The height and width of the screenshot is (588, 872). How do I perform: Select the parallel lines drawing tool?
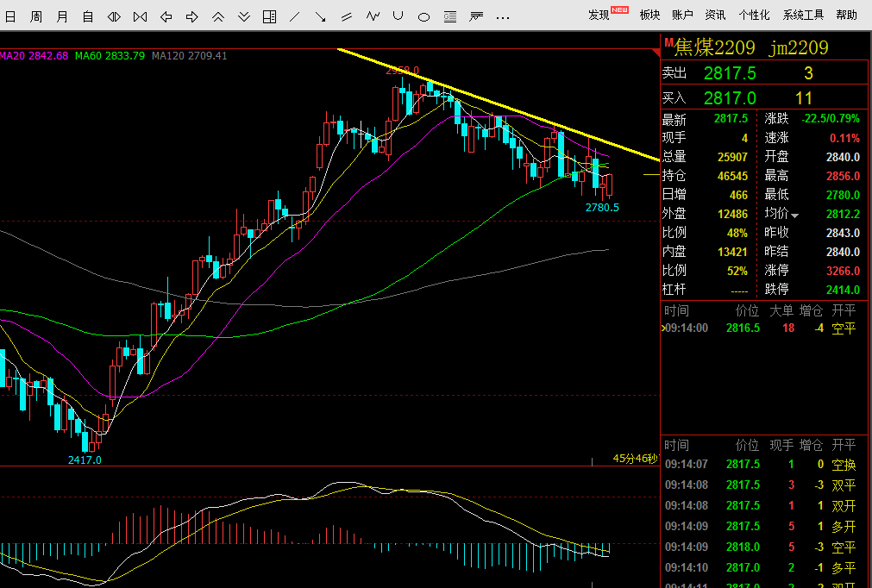pyautogui.click(x=347, y=17)
